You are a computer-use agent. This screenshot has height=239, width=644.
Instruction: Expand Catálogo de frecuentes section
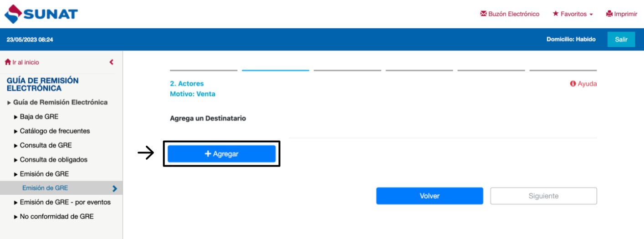coord(55,131)
